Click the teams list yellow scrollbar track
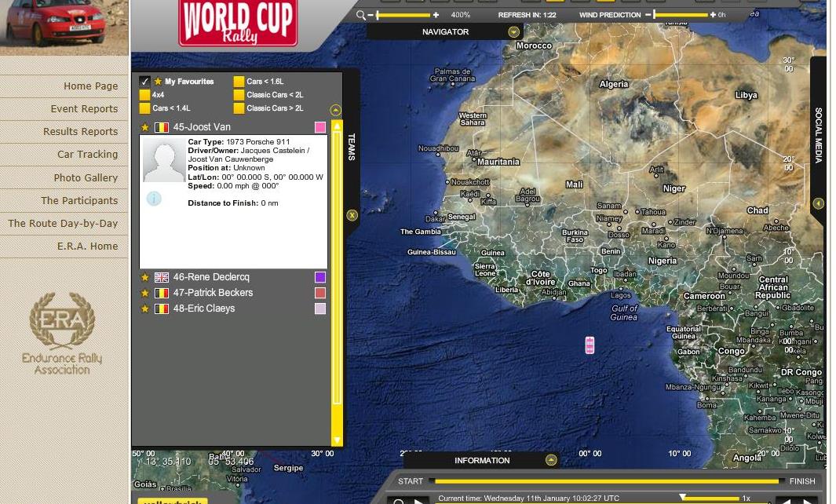 pyautogui.click(x=337, y=283)
